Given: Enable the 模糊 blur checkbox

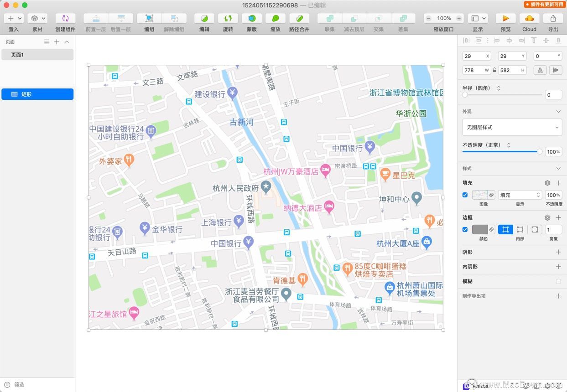Looking at the screenshot, I should coord(558,281).
